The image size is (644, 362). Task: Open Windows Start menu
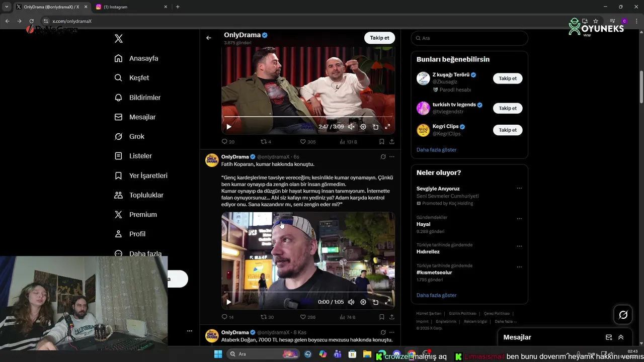point(218,354)
